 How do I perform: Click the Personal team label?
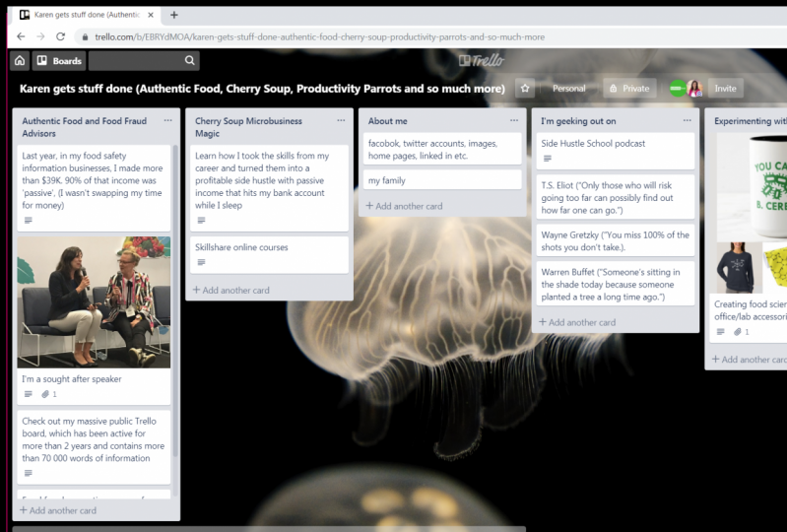click(x=568, y=89)
